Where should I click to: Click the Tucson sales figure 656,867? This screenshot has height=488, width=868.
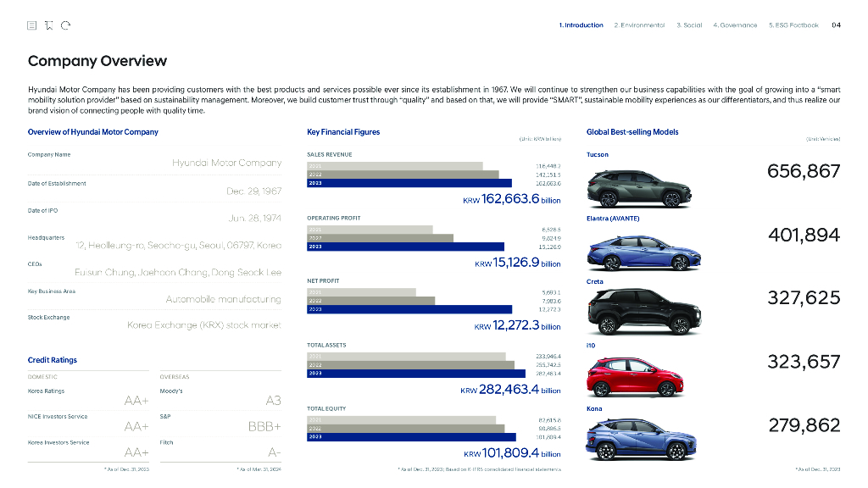804,171
